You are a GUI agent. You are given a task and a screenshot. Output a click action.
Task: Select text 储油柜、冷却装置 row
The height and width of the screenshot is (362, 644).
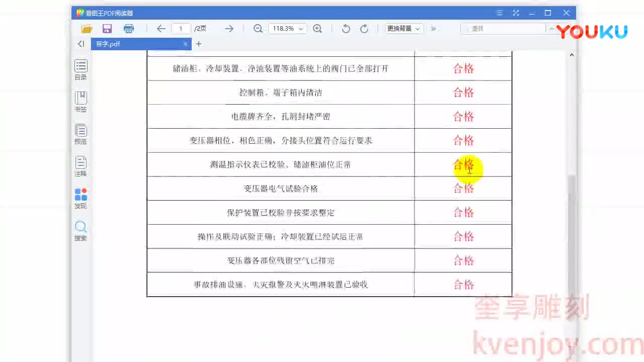(281, 68)
